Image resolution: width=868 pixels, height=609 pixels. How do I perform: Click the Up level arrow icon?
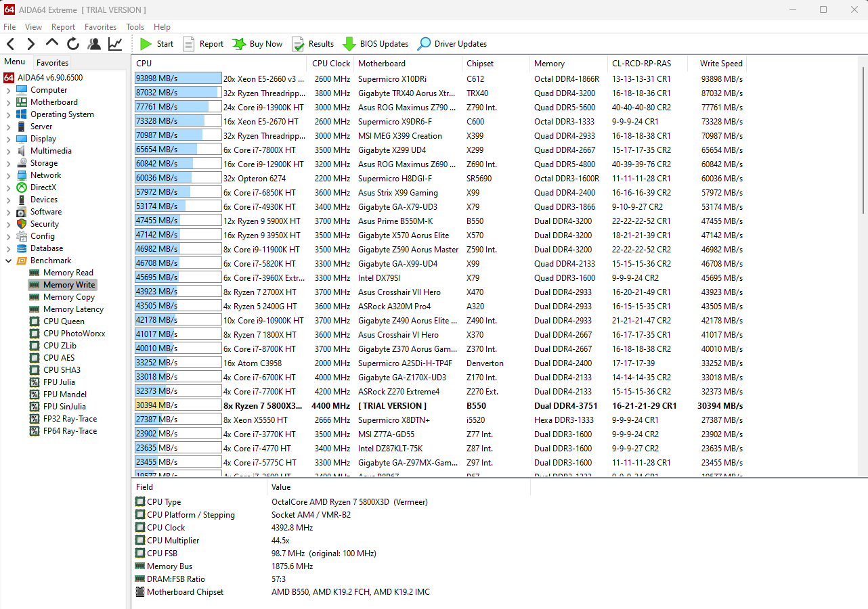[x=52, y=43]
